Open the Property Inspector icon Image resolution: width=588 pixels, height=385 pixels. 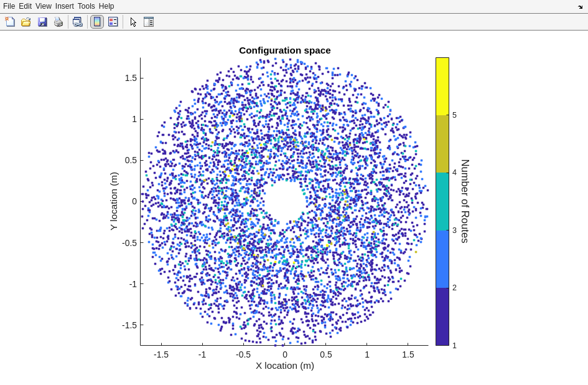pyautogui.click(x=149, y=22)
